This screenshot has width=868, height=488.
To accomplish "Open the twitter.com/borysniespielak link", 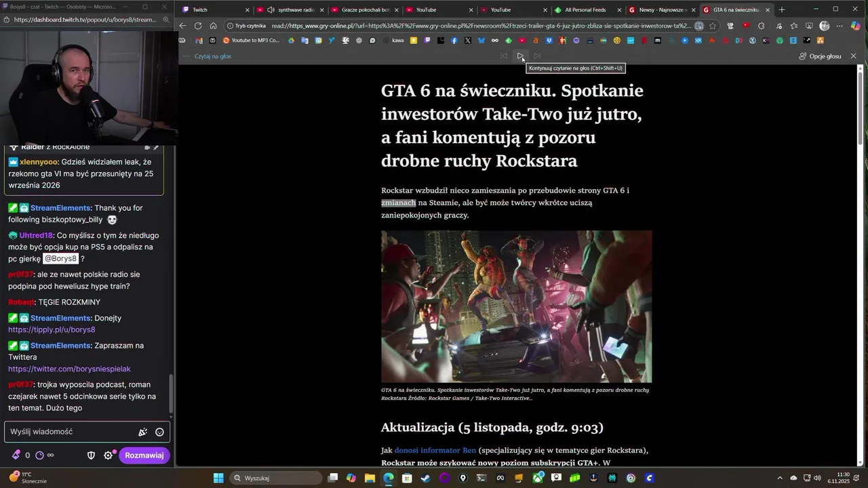I will 69,369.
